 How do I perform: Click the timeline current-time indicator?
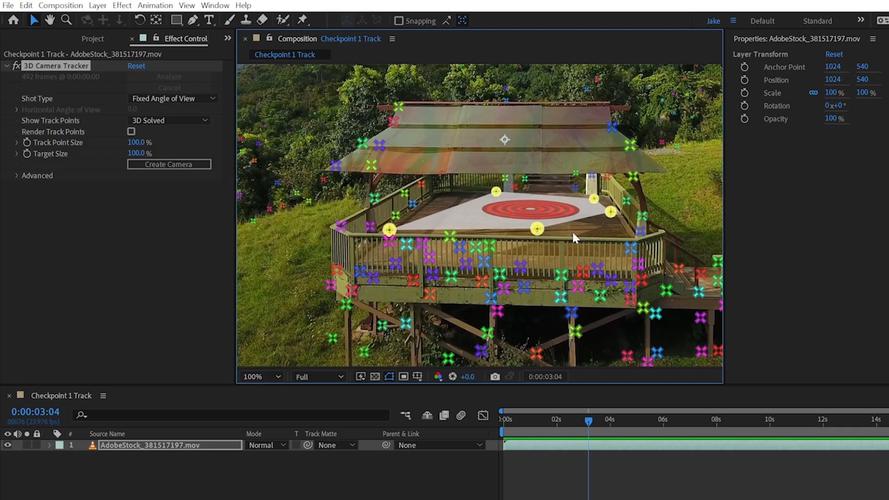(589, 421)
